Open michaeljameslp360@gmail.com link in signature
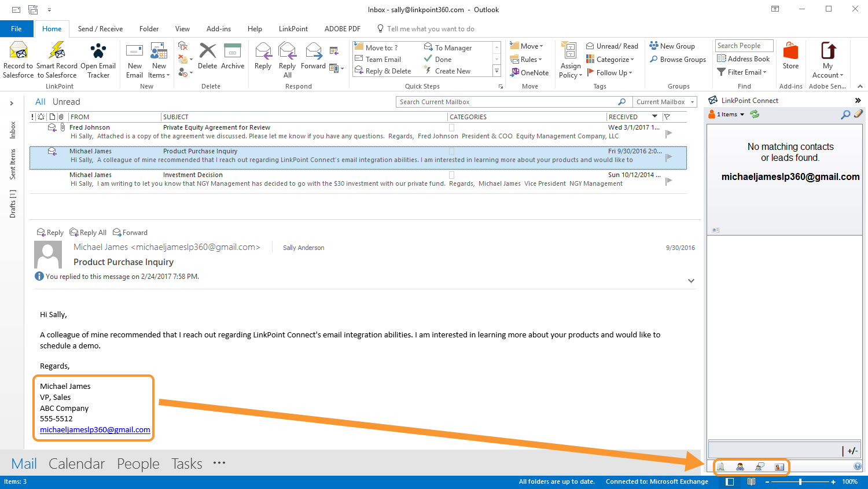Viewport: 868px width, 489px height. (95, 429)
